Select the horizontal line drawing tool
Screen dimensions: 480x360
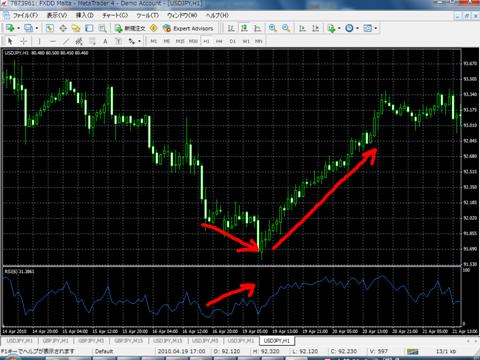[x=53, y=41]
